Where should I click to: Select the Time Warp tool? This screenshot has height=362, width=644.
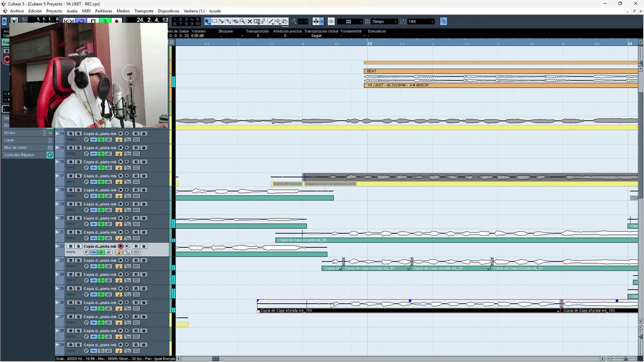pyautogui.click(x=257, y=22)
